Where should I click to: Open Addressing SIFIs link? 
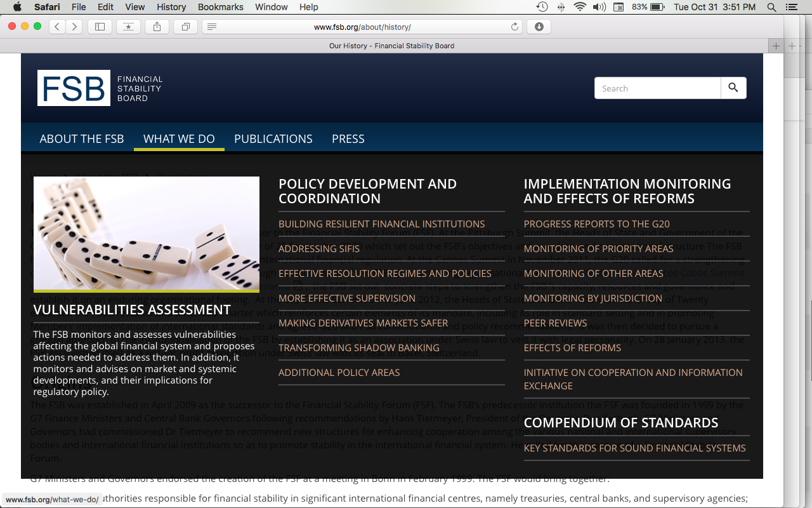pos(319,249)
